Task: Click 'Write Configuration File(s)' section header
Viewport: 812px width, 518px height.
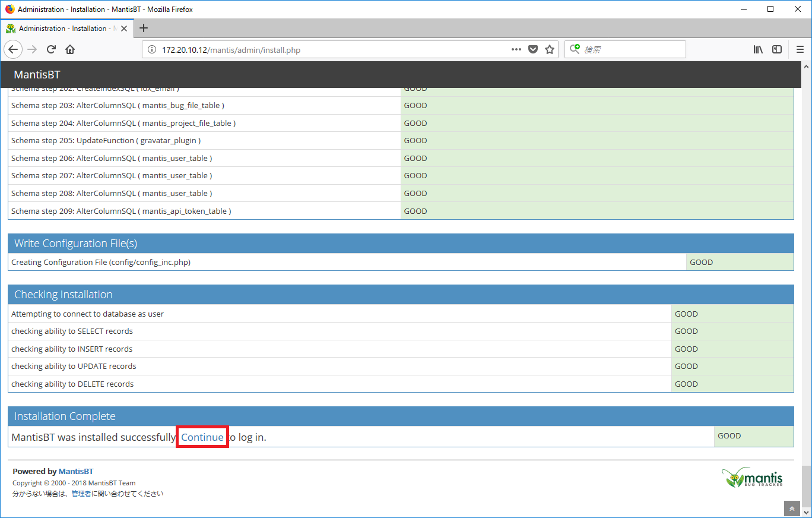Action: pyautogui.click(x=401, y=244)
